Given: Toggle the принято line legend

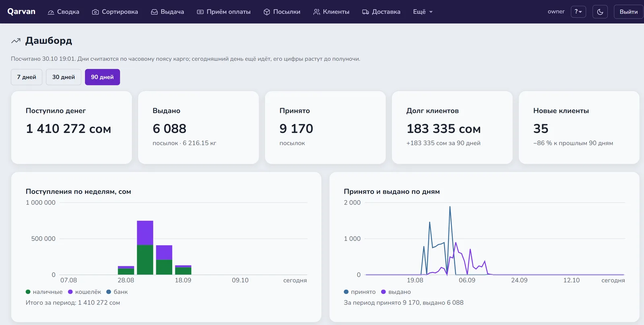Looking at the screenshot, I should [360, 292].
